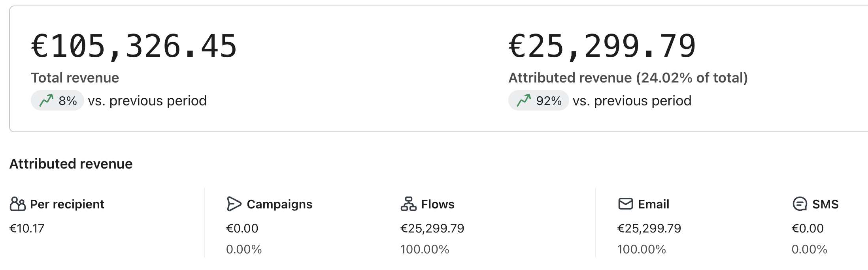Click the SMS €0.00 amount

pyautogui.click(x=808, y=228)
